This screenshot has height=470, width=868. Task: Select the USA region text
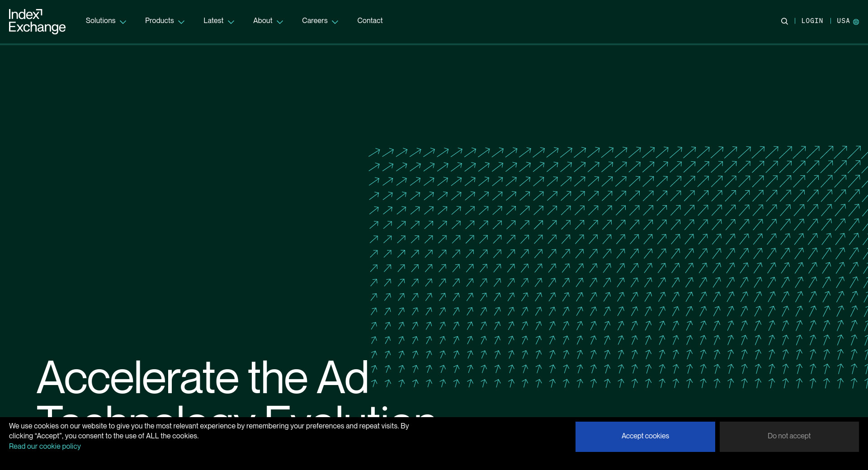coord(843,21)
